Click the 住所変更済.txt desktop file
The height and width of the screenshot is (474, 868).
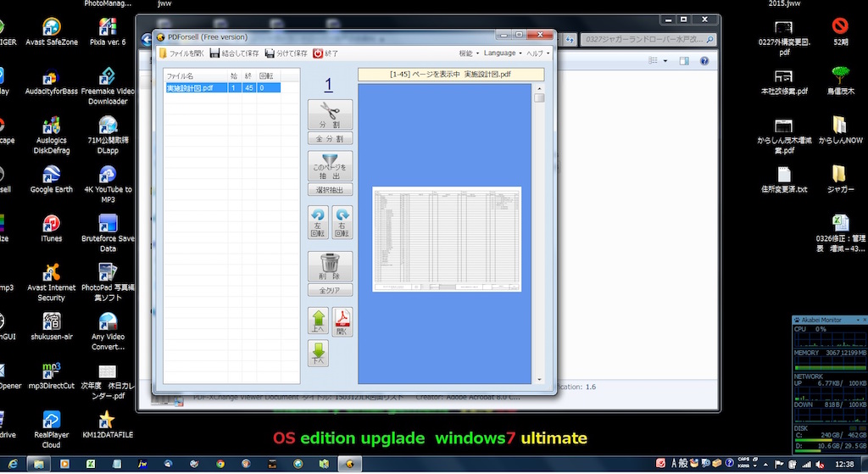[784, 180]
